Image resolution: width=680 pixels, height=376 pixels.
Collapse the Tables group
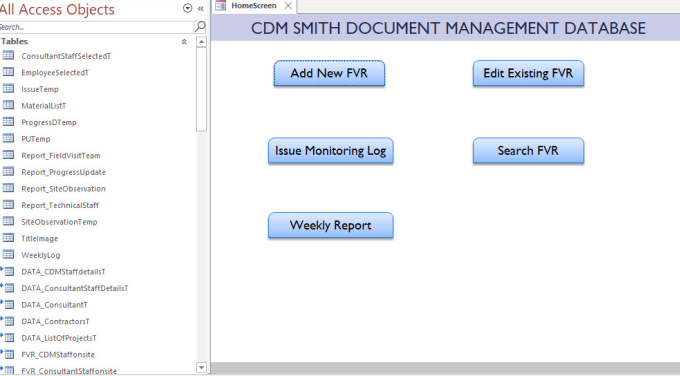184,42
